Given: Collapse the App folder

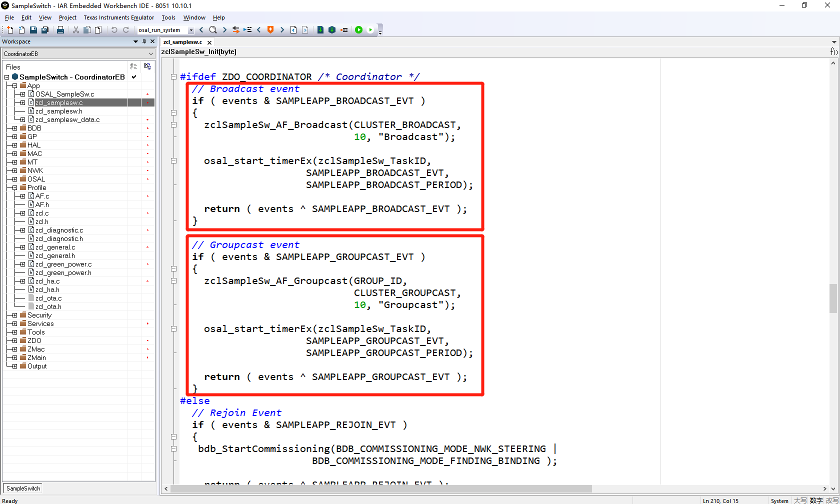Looking at the screenshot, I should (x=14, y=85).
